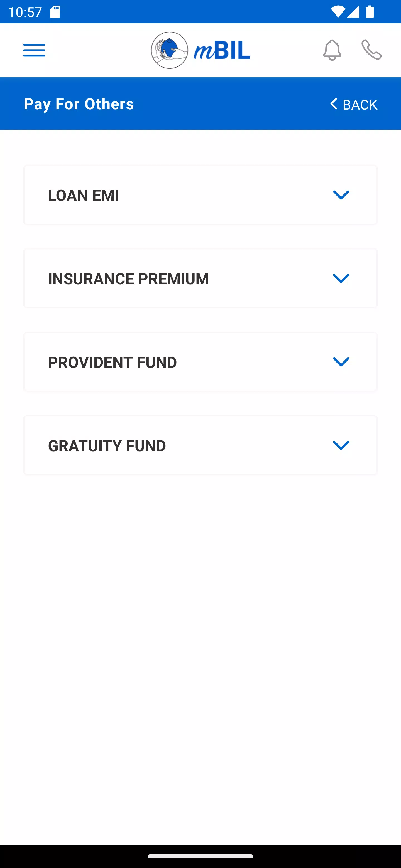Expand the PROVIDENT FUND chevron arrow
Viewport: 401px width, 868px height.
pos(341,362)
